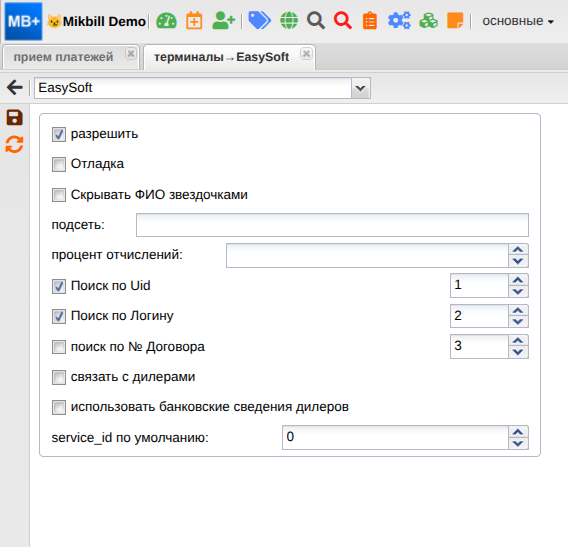Click the Поиск по Uid number field

(479, 286)
